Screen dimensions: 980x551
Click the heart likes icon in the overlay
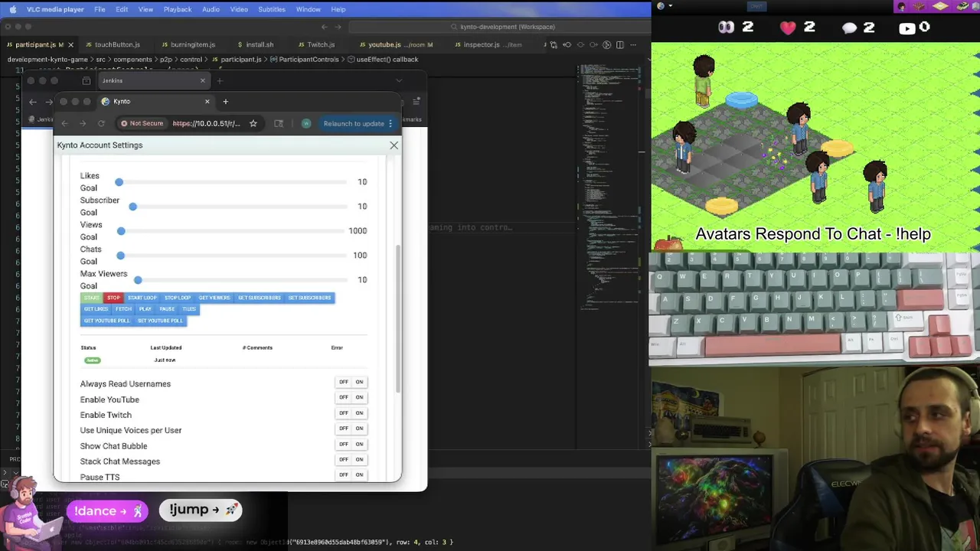(788, 28)
